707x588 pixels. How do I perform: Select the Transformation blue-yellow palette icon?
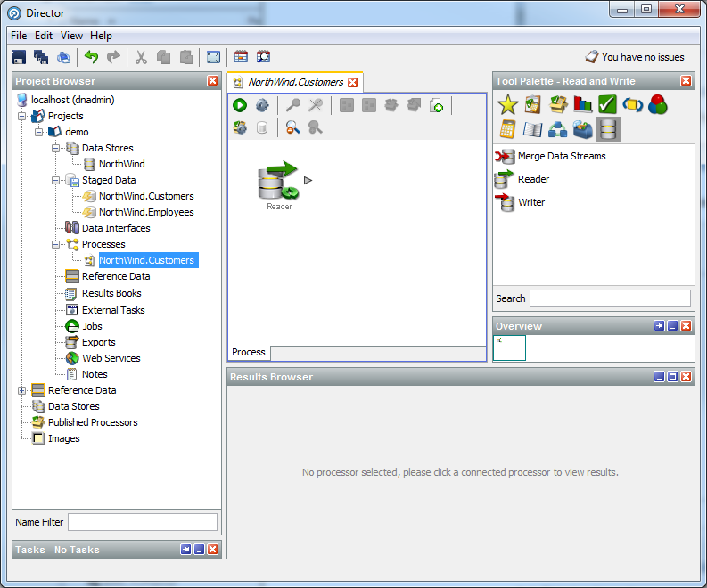pyautogui.click(x=633, y=104)
